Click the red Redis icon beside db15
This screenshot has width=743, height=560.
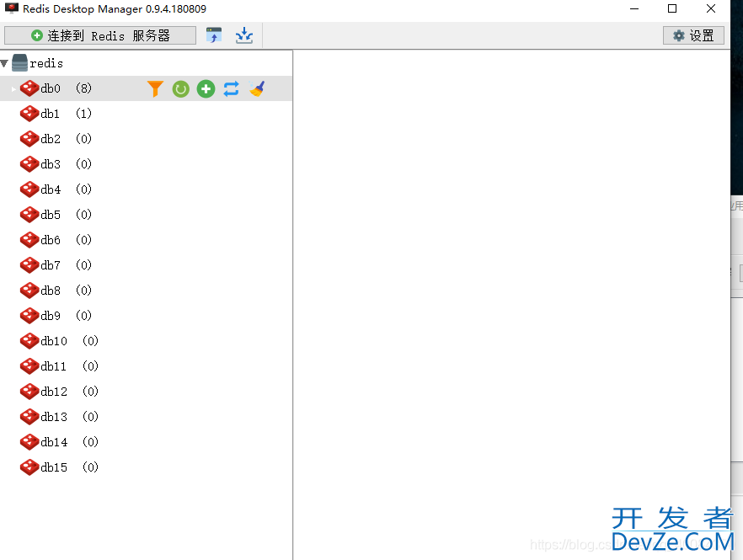(29, 467)
